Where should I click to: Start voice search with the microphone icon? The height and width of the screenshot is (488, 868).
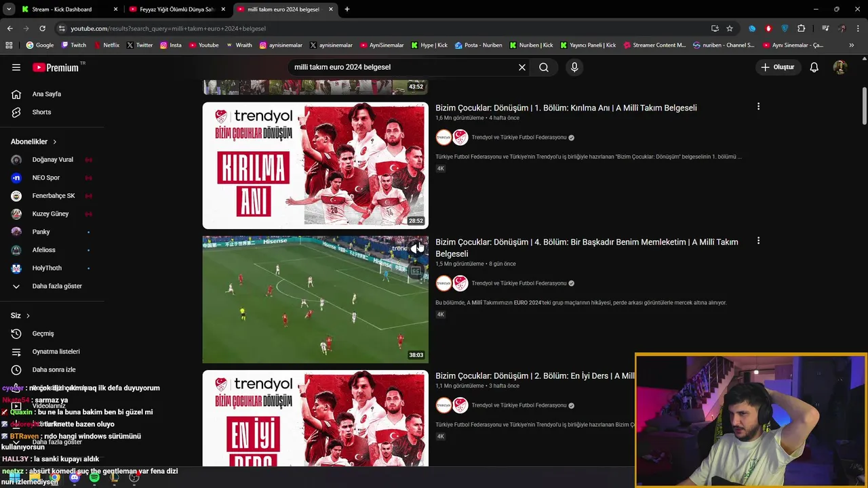(x=574, y=67)
